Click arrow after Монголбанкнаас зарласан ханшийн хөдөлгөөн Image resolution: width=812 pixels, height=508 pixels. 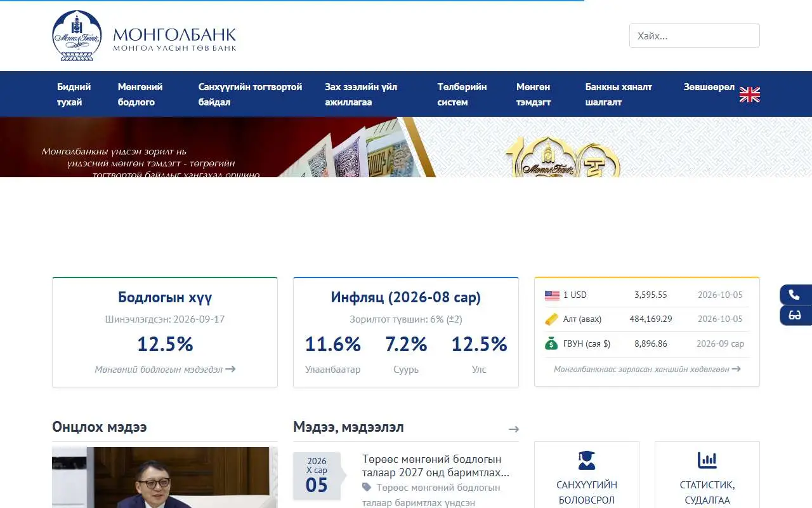736,369
